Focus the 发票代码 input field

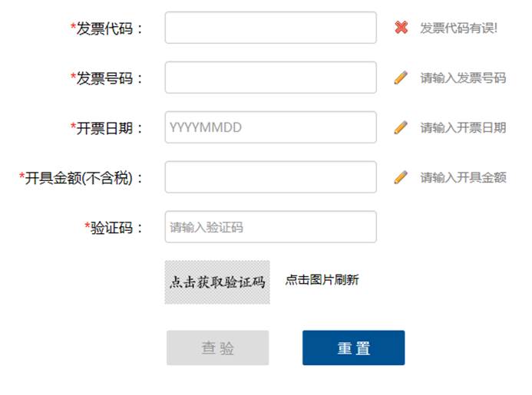tap(271, 28)
